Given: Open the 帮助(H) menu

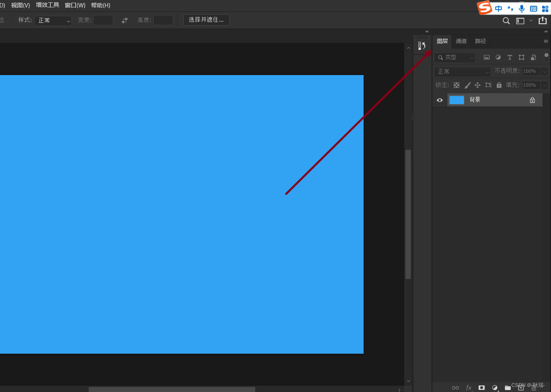Looking at the screenshot, I should click(101, 5).
